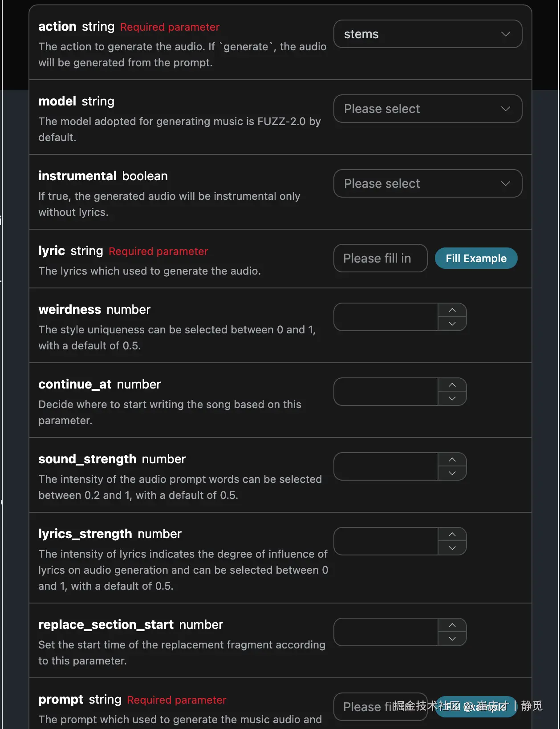The height and width of the screenshot is (729, 560).
Task: Increment the continue_at value
Action: tap(452, 385)
